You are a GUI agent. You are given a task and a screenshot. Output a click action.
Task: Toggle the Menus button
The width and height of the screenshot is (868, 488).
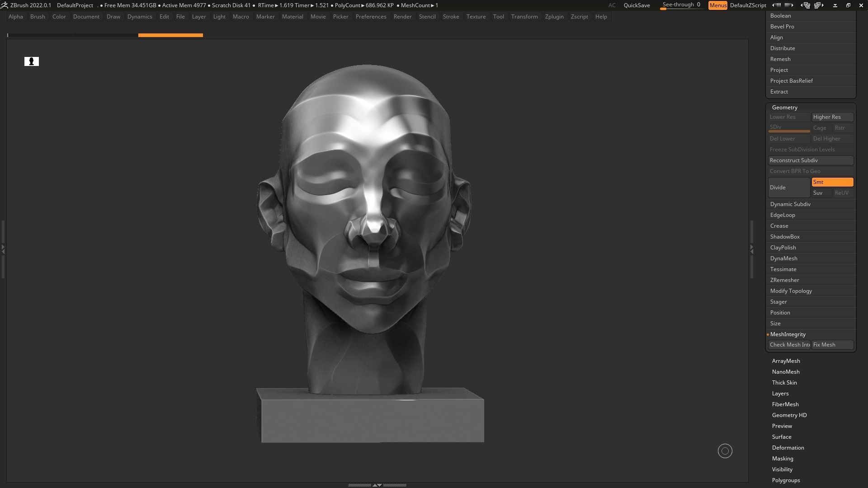coord(717,5)
